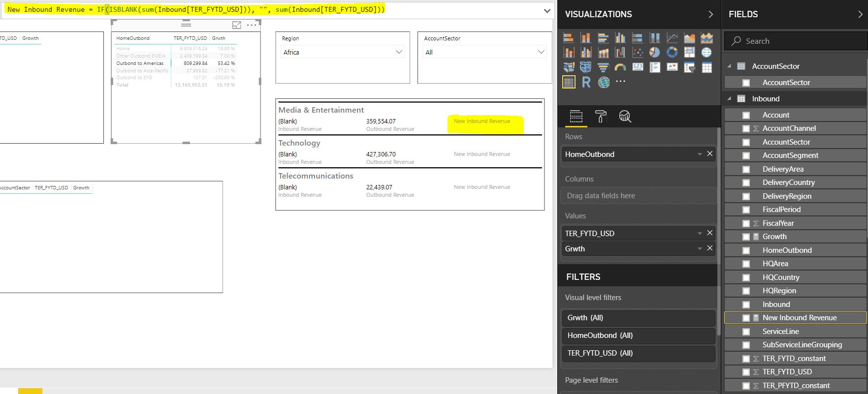Collapse the Inbound table in Fields

[729, 98]
